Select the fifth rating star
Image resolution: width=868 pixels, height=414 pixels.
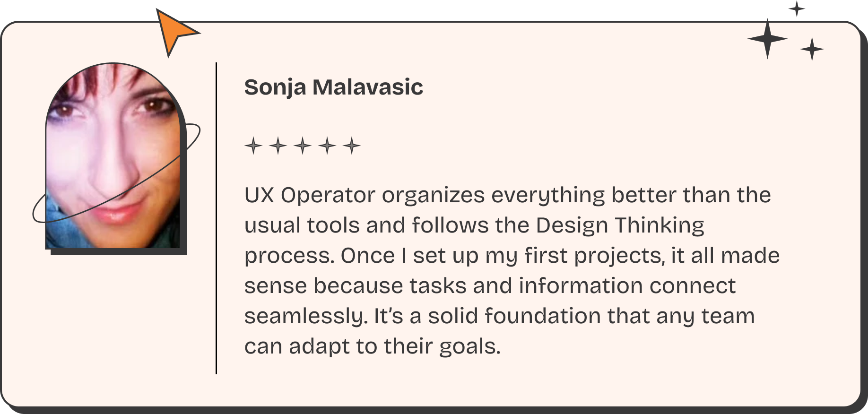click(352, 146)
